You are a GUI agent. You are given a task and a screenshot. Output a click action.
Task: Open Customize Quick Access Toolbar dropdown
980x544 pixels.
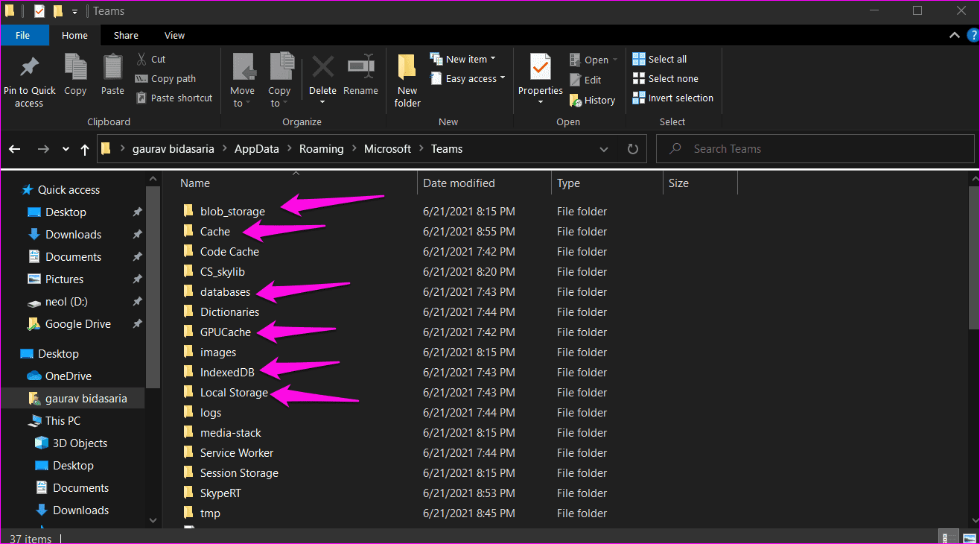pos(75,12)
